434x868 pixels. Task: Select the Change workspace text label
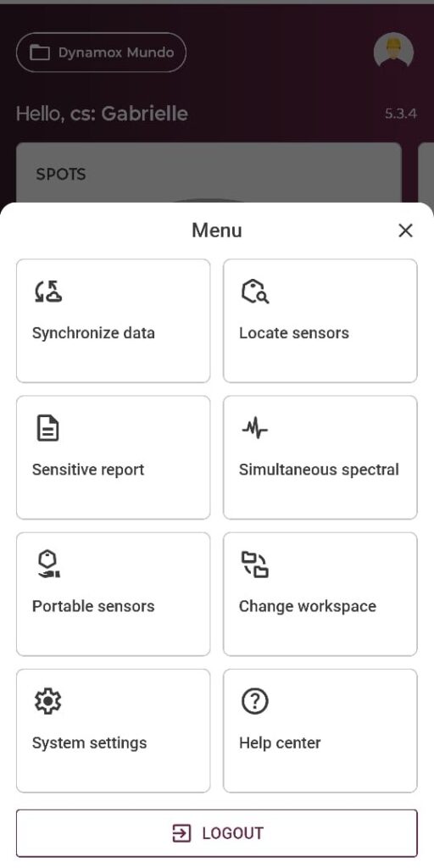[x=308, y=606]
